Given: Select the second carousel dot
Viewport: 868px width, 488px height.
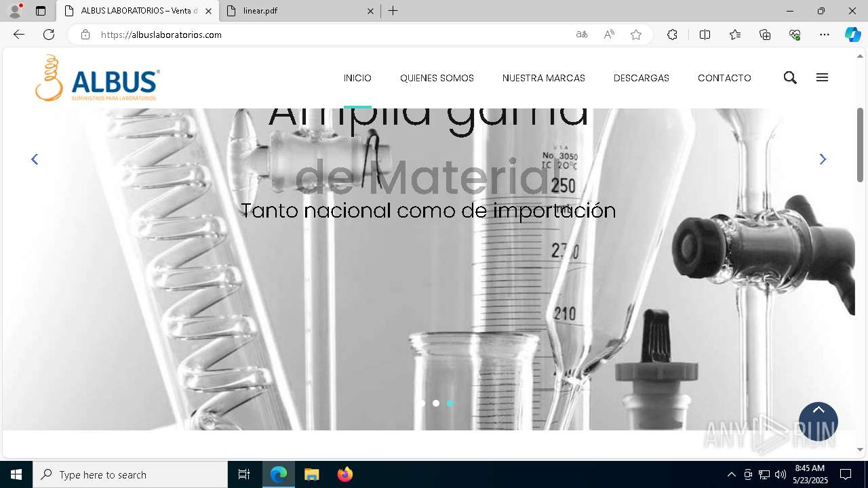Looking at the screenshot, I should [x=436, y=403].
